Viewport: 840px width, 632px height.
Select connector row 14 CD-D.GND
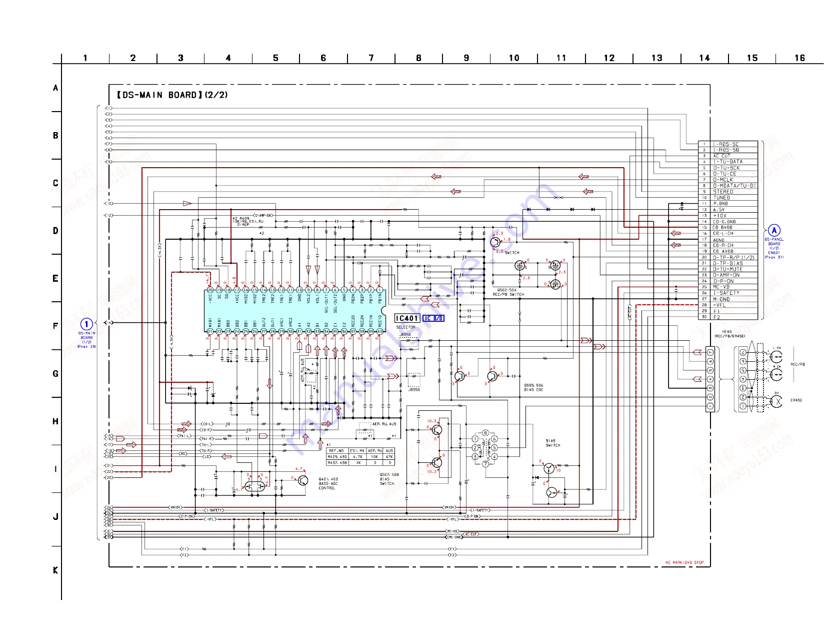point(728,222)
